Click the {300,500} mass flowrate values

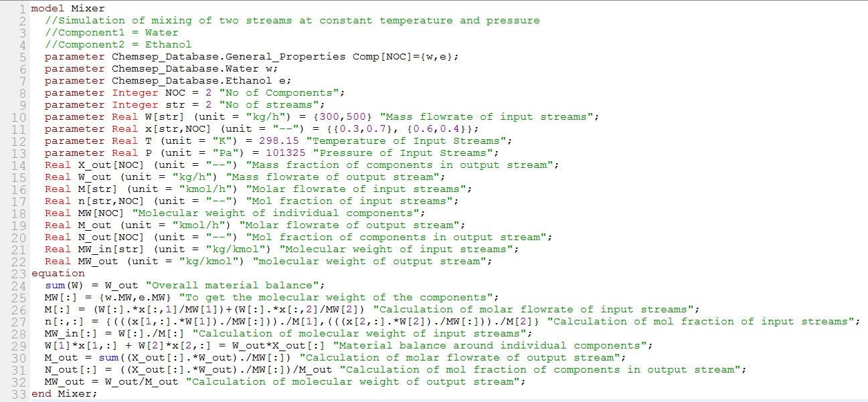pyautogui.click(x=256, y=116)
